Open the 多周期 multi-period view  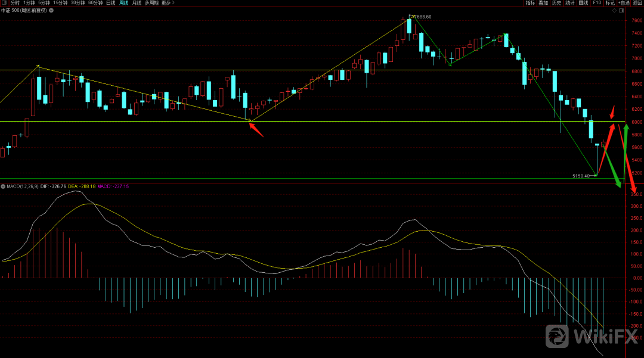point(151,3)
